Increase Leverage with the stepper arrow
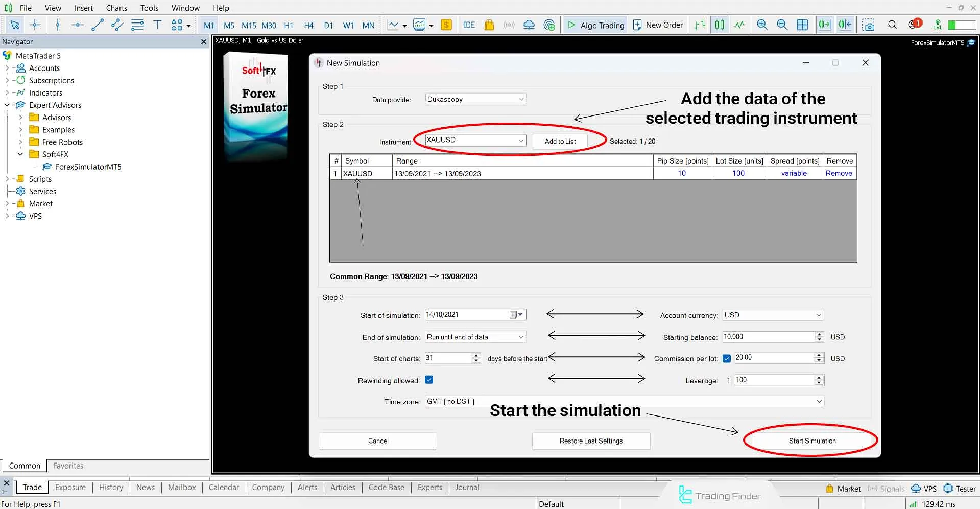Image resolution: width=980 pixels, height=509 pixels. coord(820,378)
